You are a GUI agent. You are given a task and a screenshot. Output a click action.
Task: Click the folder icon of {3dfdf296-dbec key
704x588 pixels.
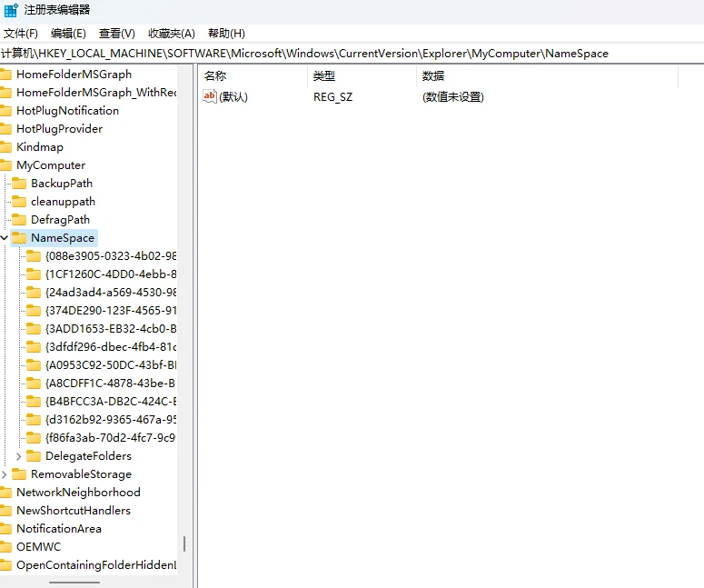click(34, 347)
